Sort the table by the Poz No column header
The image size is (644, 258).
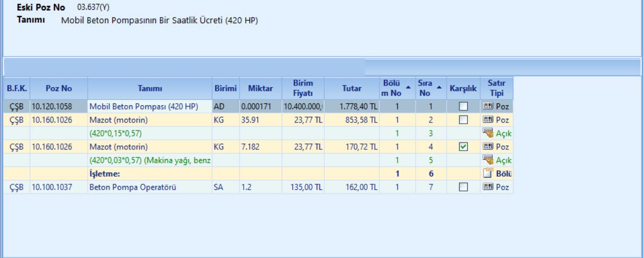coord(59,89)
